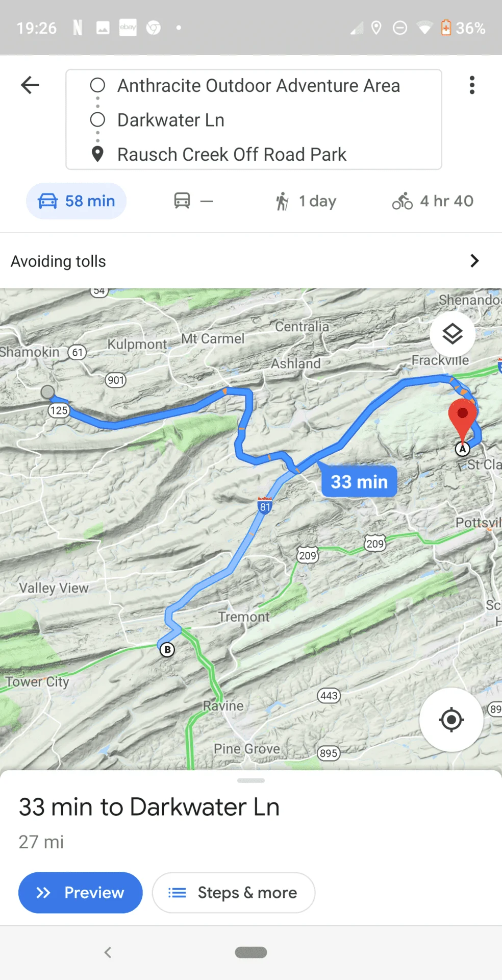Tap the gray start point circle
502x980 pixels.
click(x=47, y=392)
